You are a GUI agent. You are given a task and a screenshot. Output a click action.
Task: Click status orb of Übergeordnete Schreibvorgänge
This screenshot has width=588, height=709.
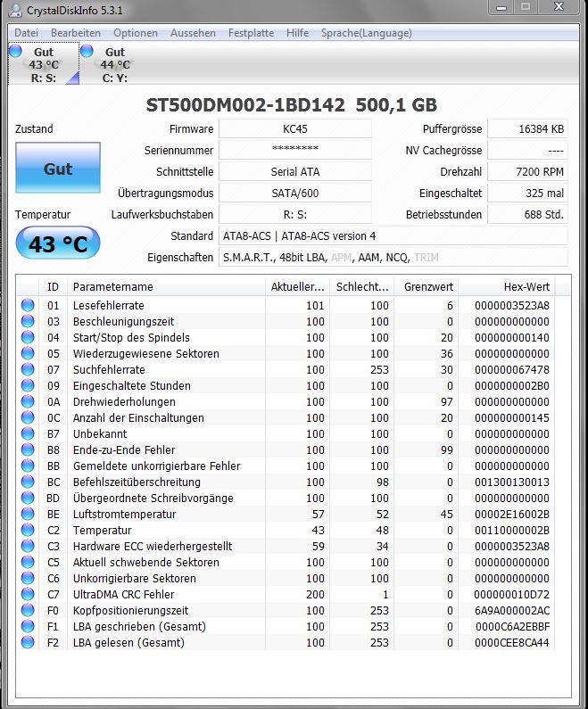tap(28, 498)
